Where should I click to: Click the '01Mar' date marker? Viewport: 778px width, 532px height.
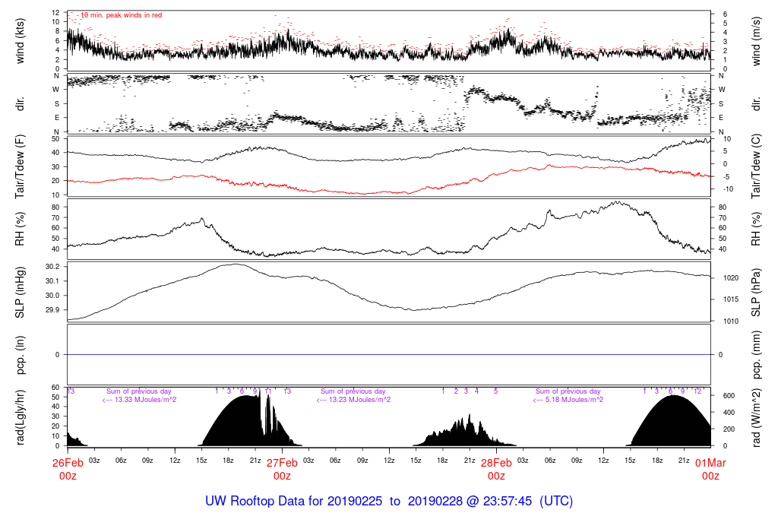(x=710, y=463)
